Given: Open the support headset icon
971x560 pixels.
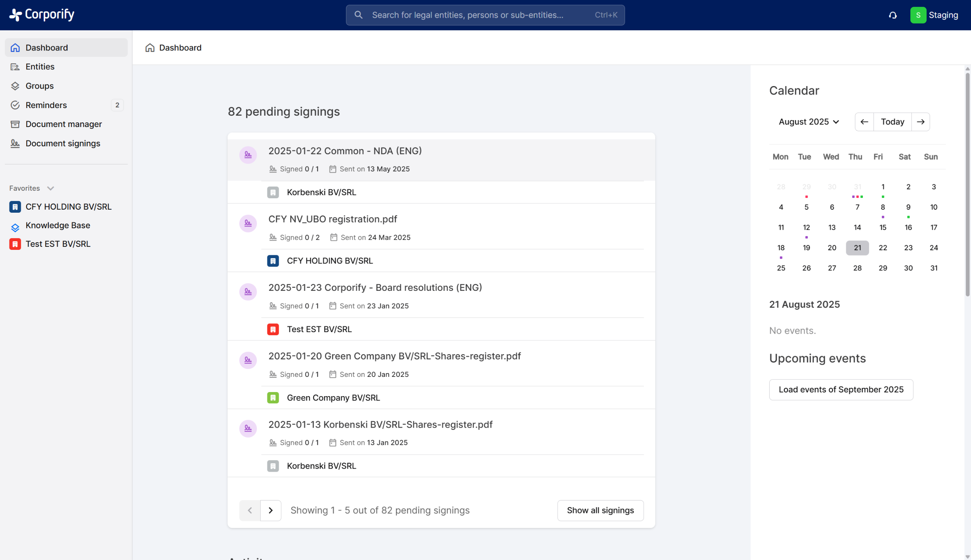Looking at the screenshot, I should [892, 15].
